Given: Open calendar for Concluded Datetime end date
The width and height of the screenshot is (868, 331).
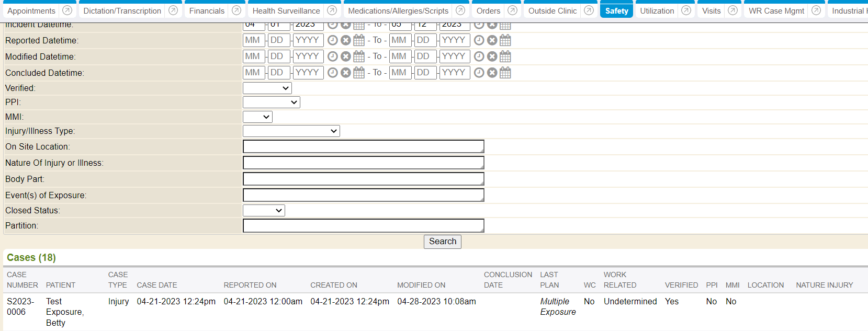Looking at the screenshot, I should (505, 73).
